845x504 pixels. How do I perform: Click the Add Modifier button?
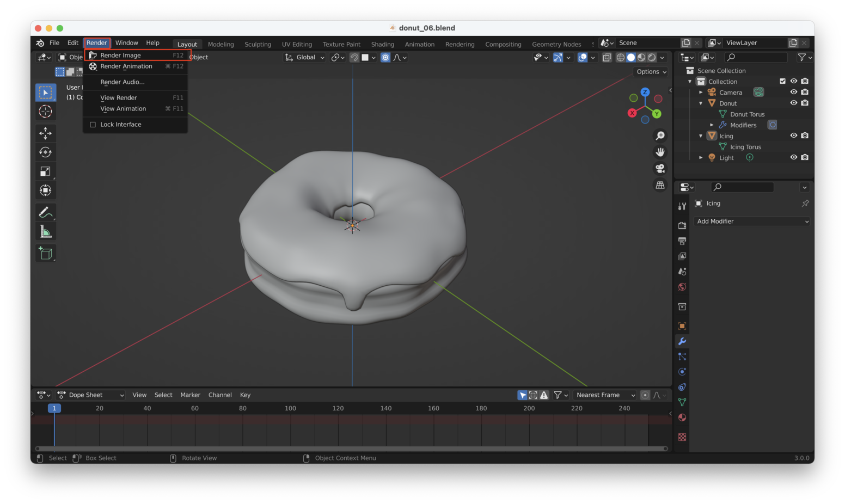click(751, 221)
